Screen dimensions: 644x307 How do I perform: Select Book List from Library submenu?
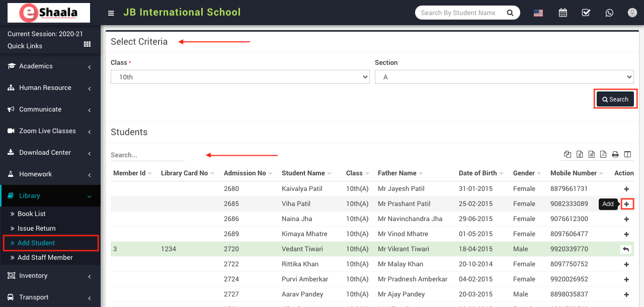tap(32, 214)
